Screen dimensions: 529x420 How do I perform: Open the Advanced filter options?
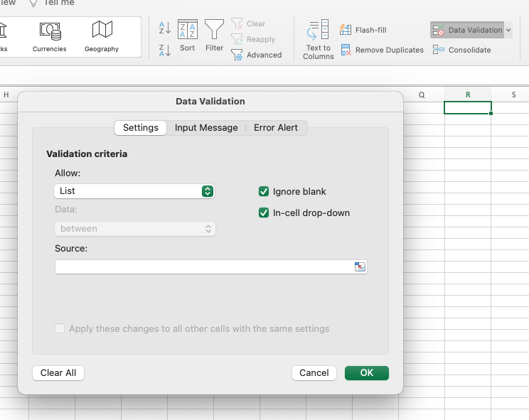tap(257, 55)
